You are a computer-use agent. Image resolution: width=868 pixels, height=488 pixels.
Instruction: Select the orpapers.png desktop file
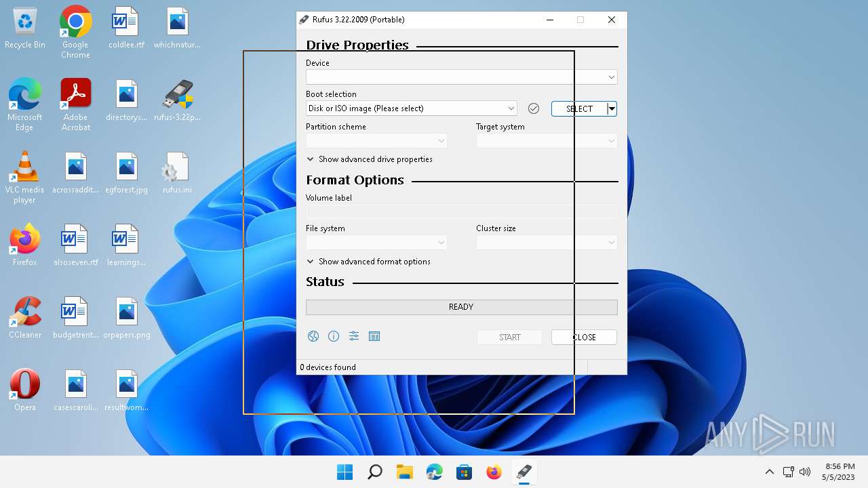coord(126,319)
